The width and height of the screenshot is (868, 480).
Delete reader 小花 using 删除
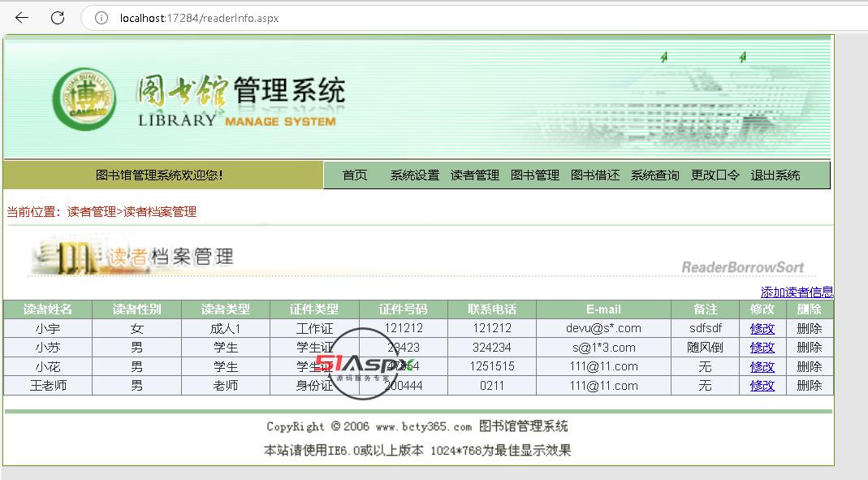pos(810,367)
